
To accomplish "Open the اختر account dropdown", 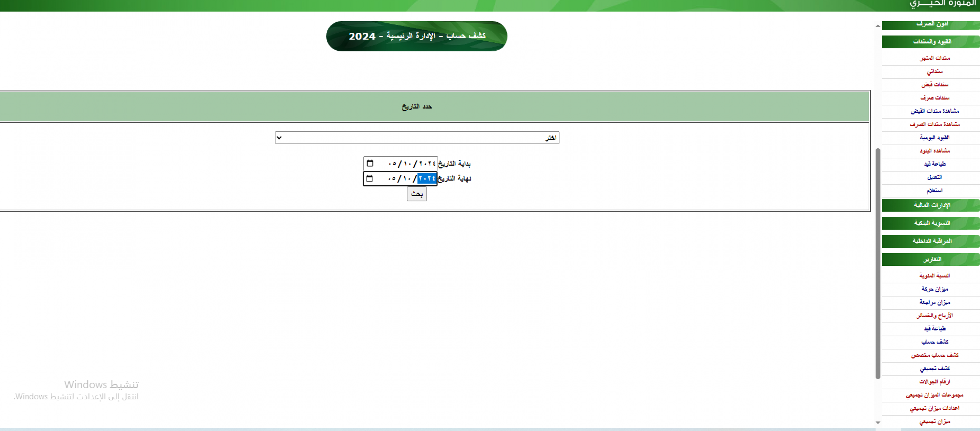I will [417, 138].
